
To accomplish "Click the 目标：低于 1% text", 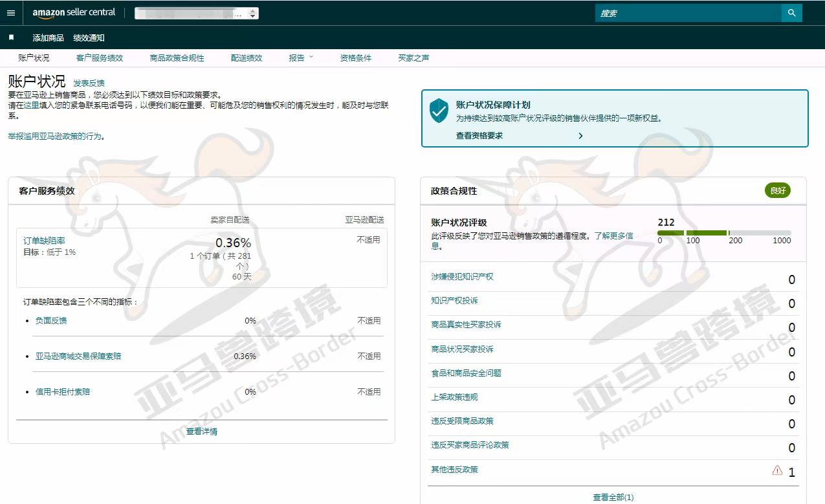I will click(x=50, y=252).
